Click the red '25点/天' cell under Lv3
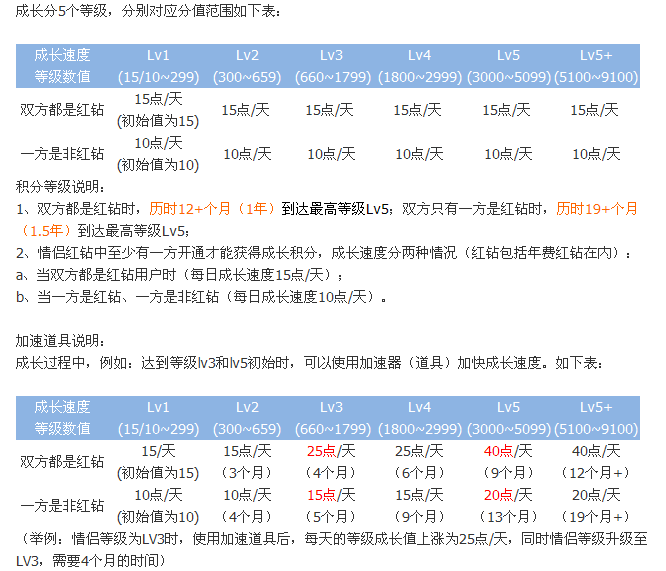This screenshot has height=571, width=666. [x=331, y=462]
